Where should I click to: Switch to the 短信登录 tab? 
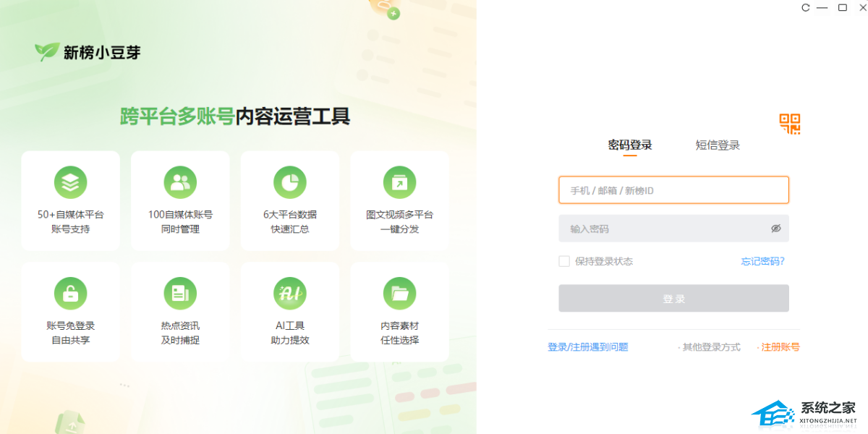718,145
